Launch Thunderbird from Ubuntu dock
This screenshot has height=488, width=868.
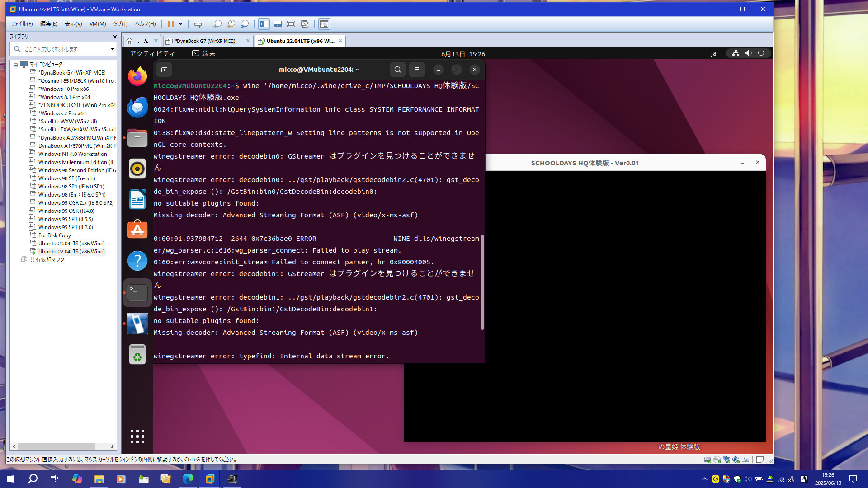coord(137,107)
